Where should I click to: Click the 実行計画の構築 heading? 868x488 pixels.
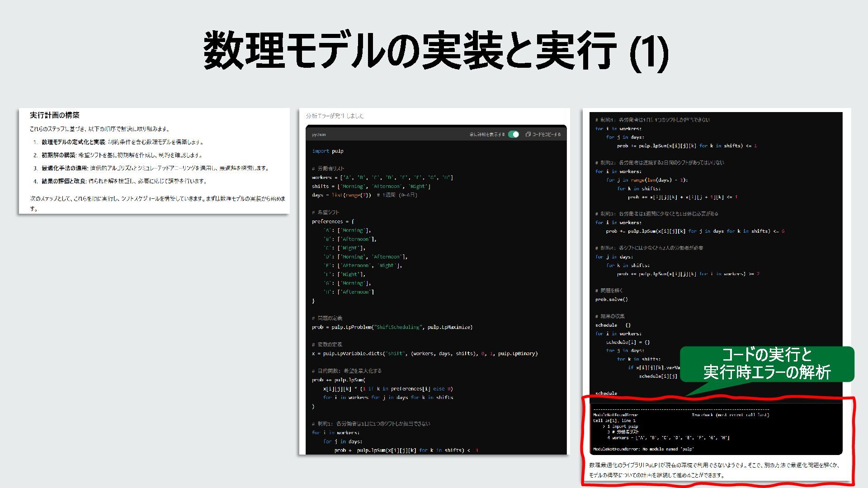55,115
